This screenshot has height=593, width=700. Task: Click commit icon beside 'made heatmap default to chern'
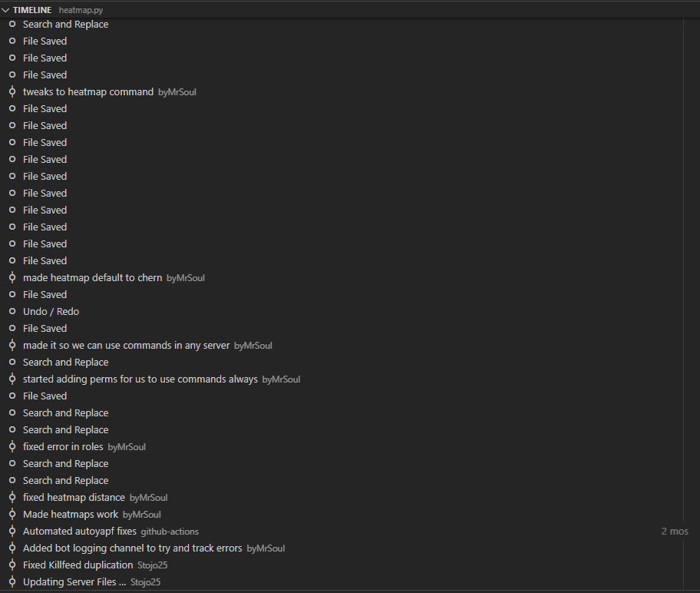click(12, 277)
